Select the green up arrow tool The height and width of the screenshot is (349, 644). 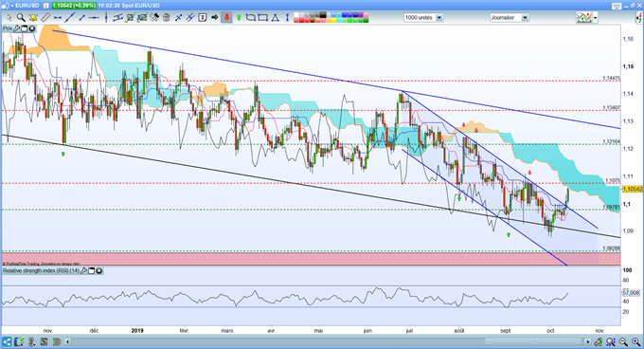pos(239,18)
